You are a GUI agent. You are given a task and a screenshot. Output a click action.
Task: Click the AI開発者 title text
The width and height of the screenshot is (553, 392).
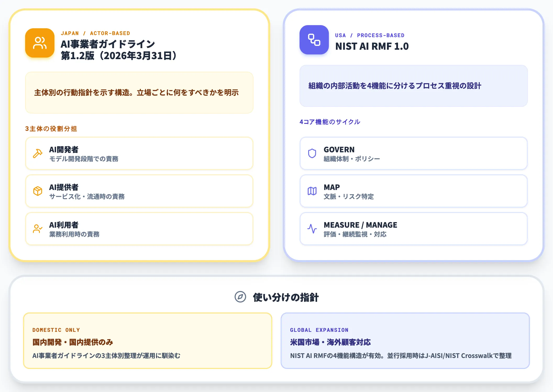[x=64, y=150]
